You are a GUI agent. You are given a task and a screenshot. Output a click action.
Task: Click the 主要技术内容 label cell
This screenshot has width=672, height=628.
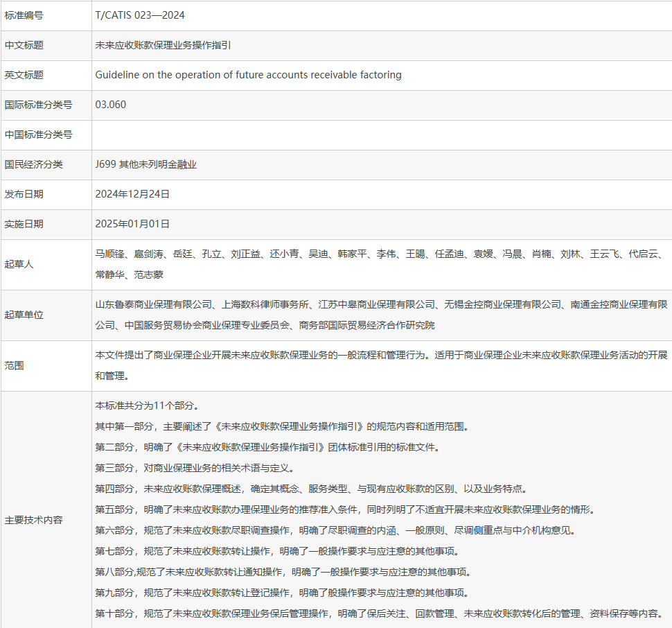(x=33, y=520)
